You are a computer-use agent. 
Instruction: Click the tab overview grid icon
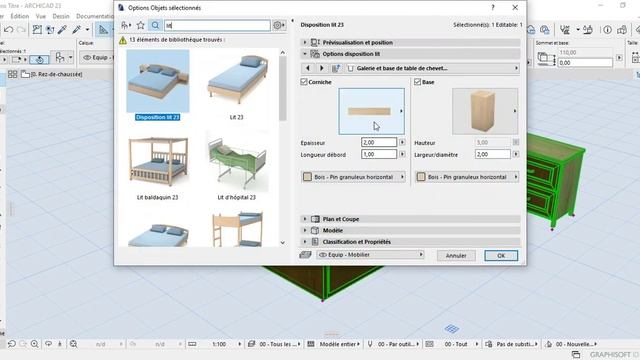tap(13, 74)
